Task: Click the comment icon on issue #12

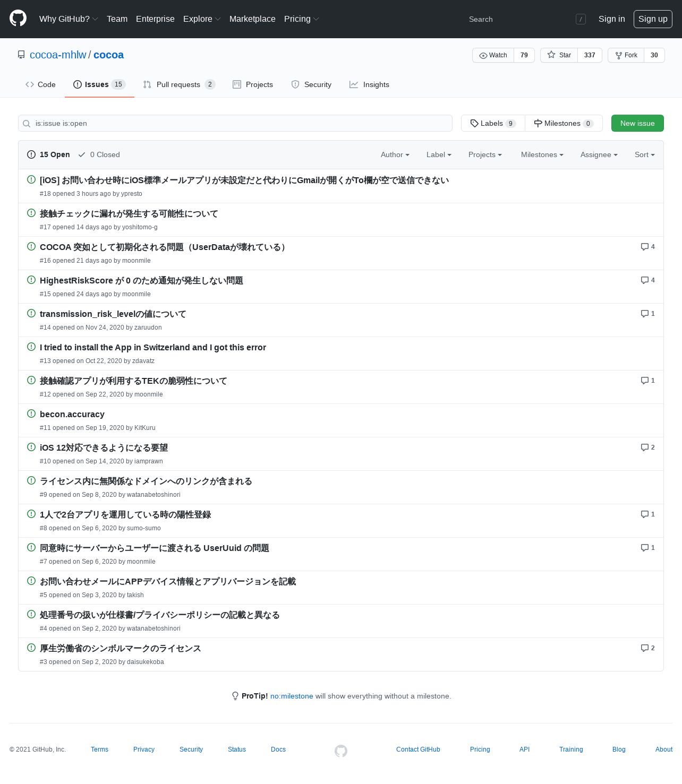Action: 644,381
